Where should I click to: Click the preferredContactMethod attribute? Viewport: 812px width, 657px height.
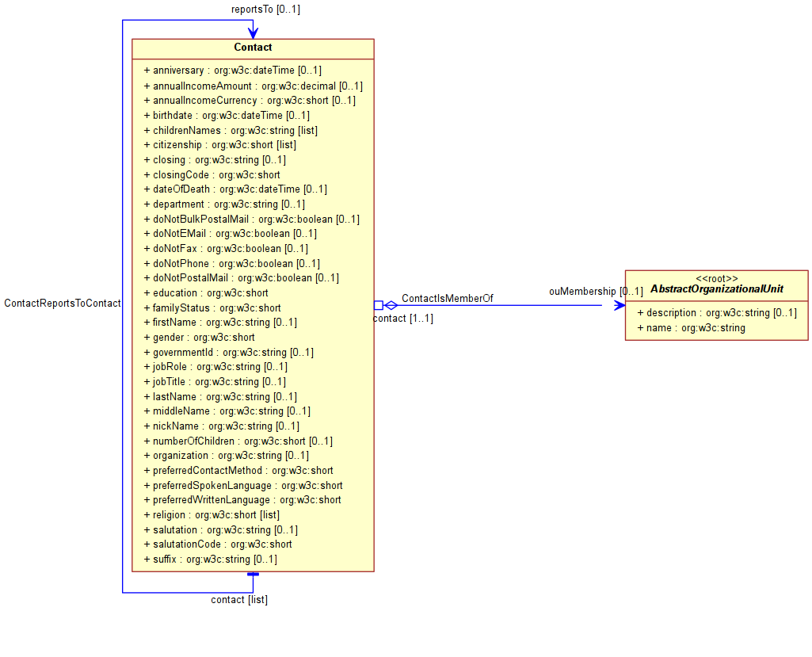tap(238, 471)
